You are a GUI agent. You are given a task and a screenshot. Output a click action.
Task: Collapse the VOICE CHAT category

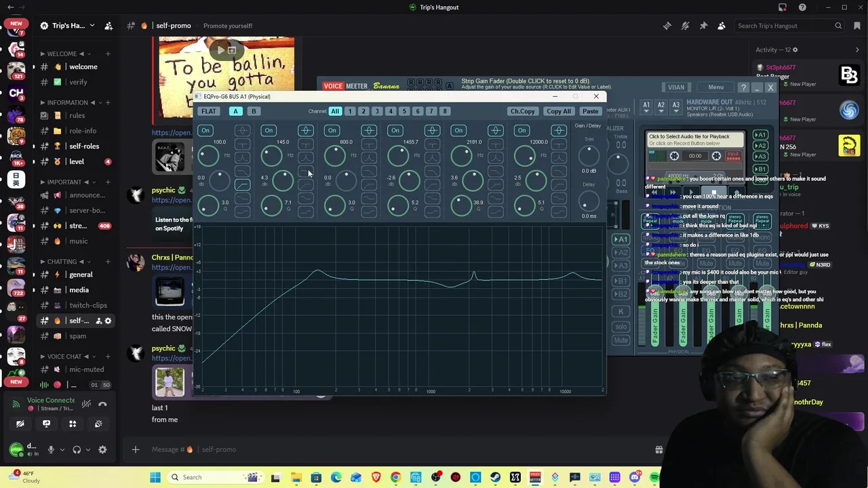tap(69, 356)
